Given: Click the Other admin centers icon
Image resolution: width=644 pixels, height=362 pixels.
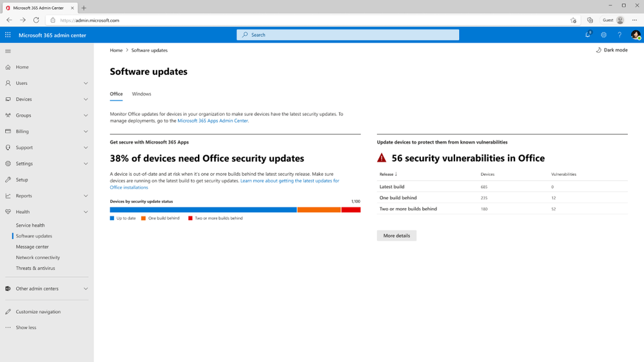Looking at the screenshot, I should coord(8,289).
